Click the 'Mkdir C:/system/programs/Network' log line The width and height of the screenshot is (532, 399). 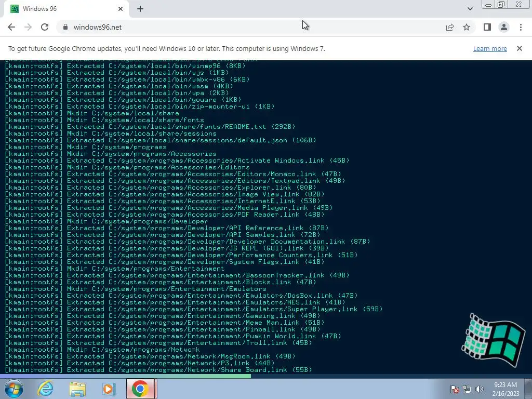tap(102, 350)
